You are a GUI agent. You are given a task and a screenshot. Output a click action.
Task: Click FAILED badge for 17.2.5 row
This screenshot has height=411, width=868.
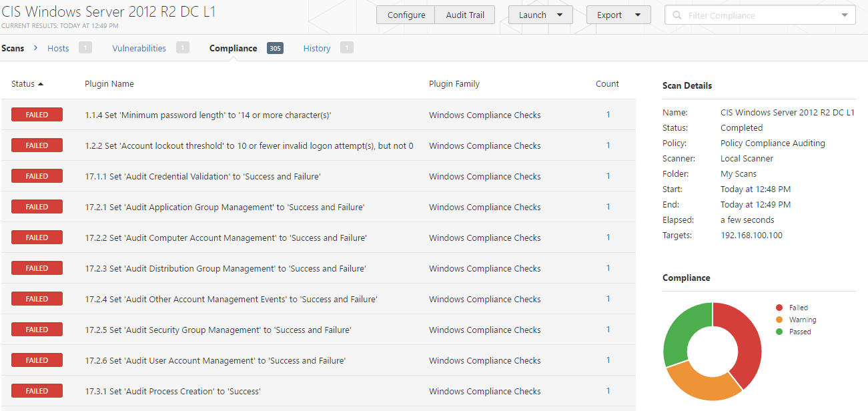(x=37, y=330)
